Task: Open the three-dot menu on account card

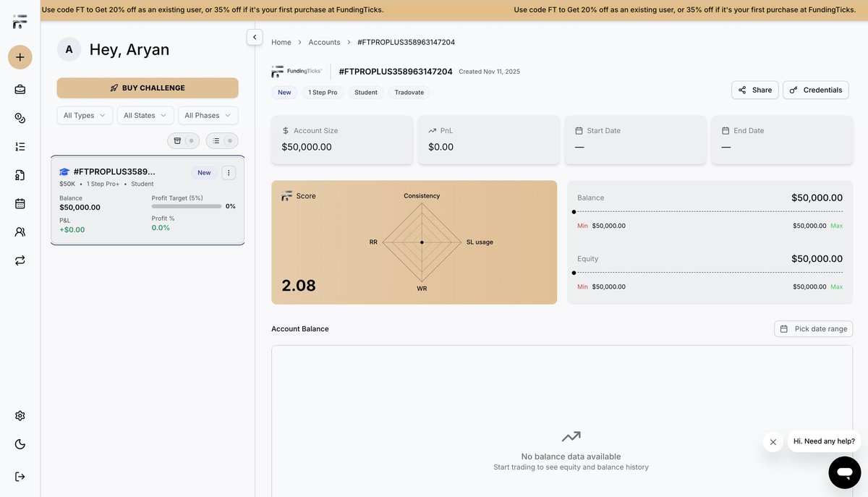Action: coord(229,172)
